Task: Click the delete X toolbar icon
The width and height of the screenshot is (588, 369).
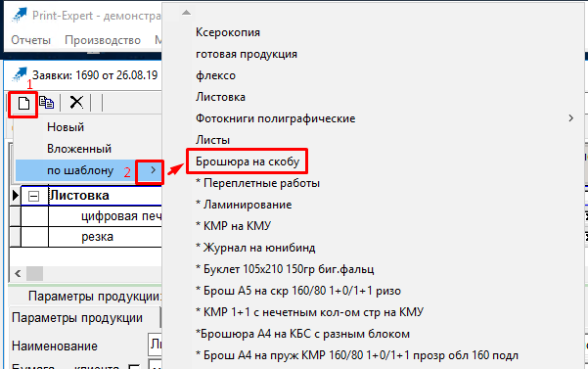Action: tap(76, 102)
